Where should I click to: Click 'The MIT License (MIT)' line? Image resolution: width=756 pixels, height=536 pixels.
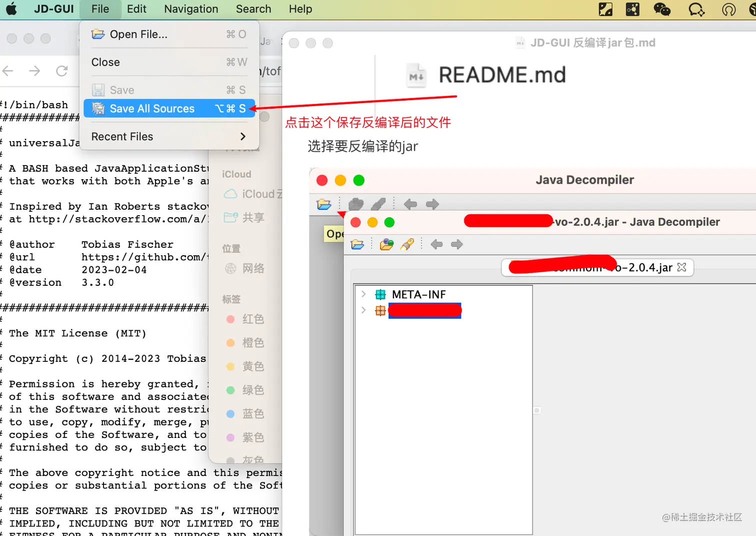77,333
